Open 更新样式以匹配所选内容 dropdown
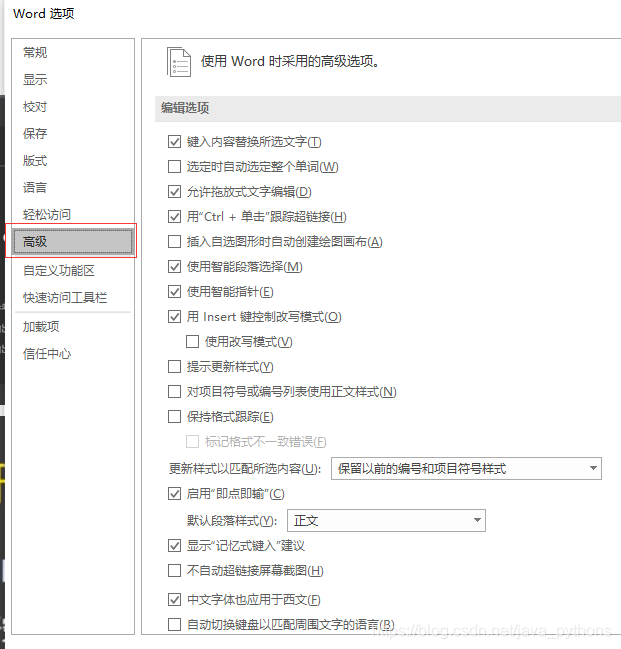The height and width of the screenshot is (649, 621). pos(466,469)
